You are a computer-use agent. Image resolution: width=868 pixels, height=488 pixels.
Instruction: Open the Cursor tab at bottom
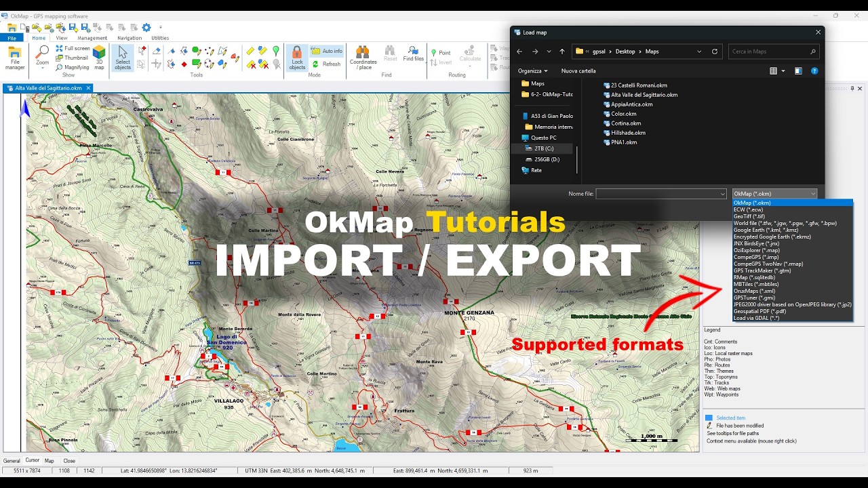point(33,460)
